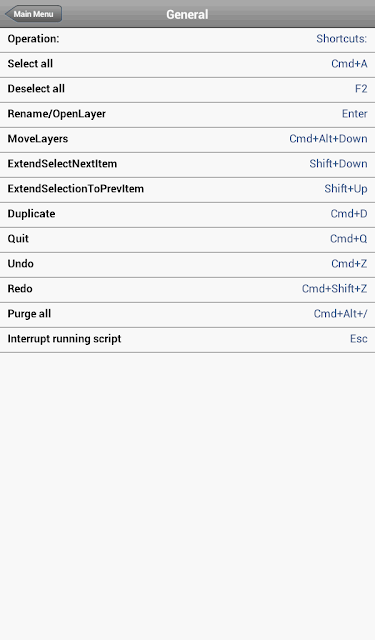375x640 pixels.
Task: Go back using Main Menu button
Action: click(33, 14)
